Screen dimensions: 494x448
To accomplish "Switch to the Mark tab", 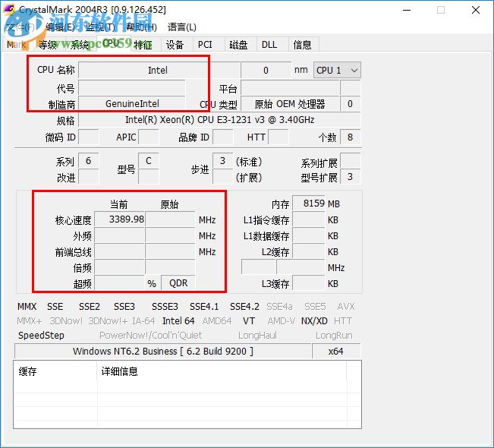I will click(17, 45).
